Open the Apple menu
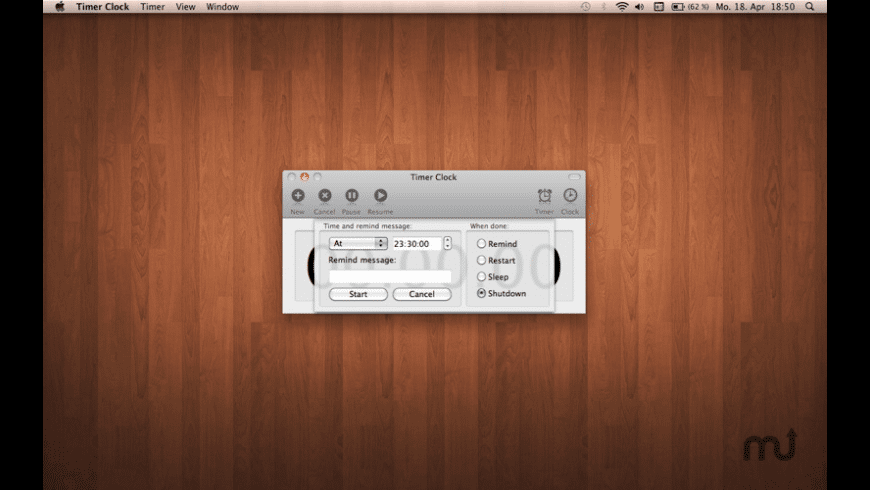This screenshot has height=490, width=870. pyautogui.click(x=60, y=7)
